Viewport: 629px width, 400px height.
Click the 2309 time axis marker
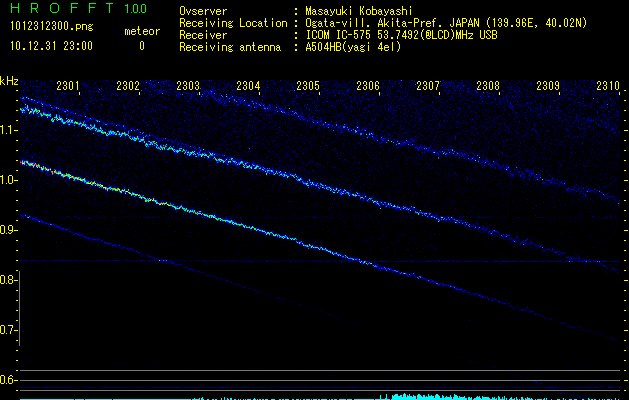click(x=548, y=85)
